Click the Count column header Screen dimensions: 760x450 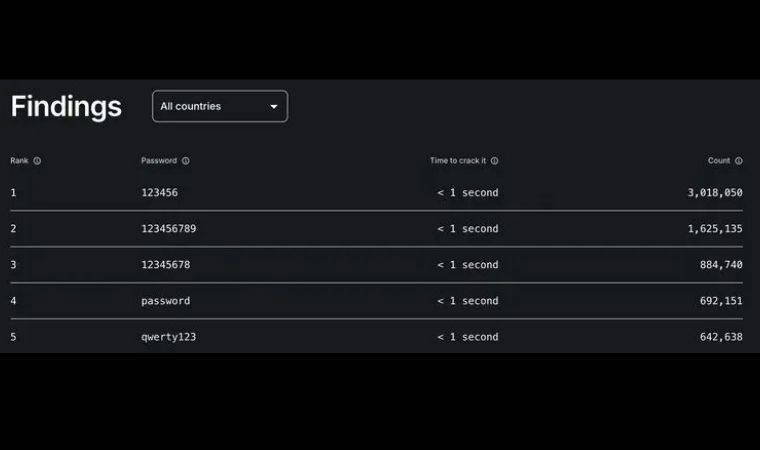719,161
